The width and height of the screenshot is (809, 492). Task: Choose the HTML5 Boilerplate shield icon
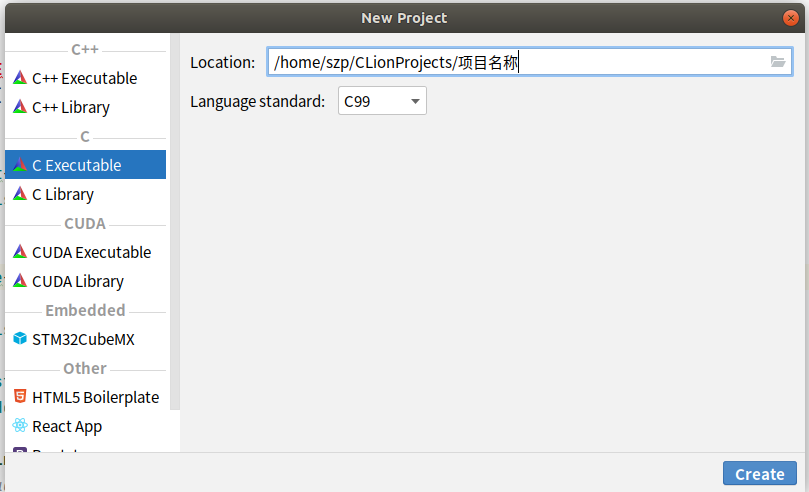(x=20, y=396)
